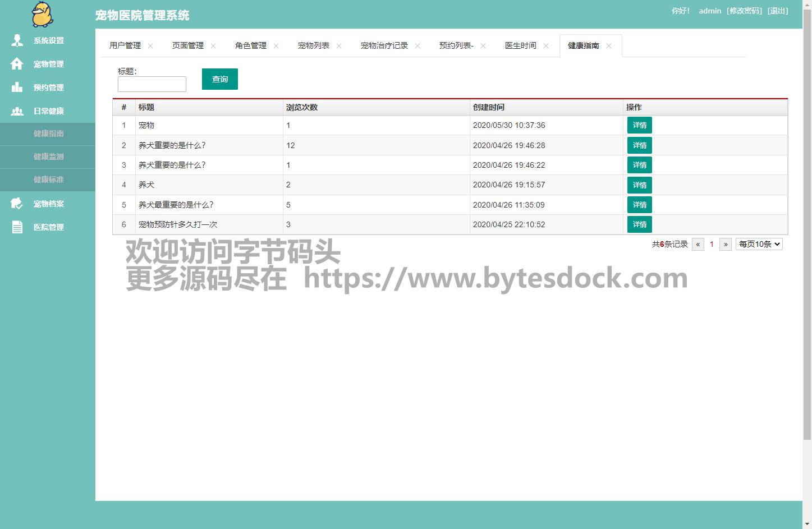Click the 日常健康 people icon
This screenshot has height=529, width=812.
(17, 111)
